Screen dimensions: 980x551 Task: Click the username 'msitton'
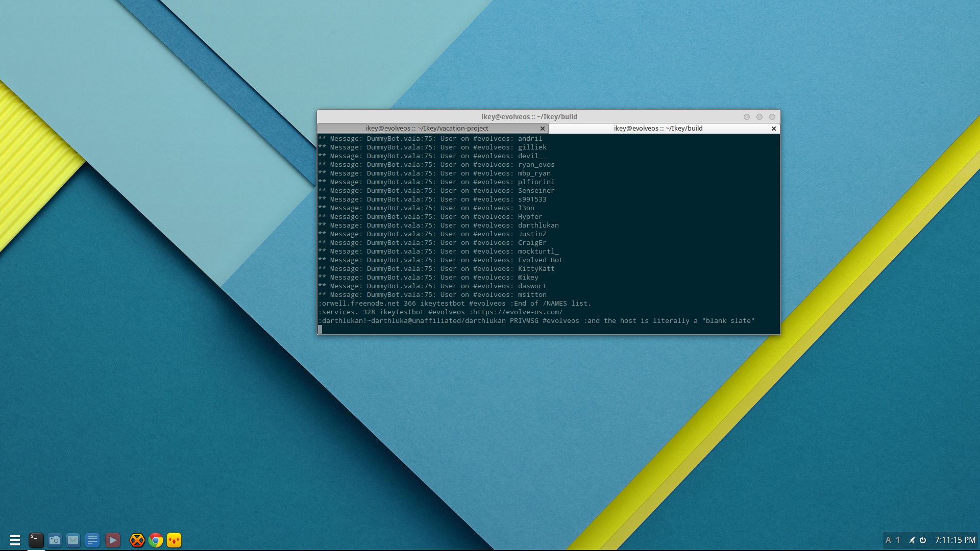point(532,295)
